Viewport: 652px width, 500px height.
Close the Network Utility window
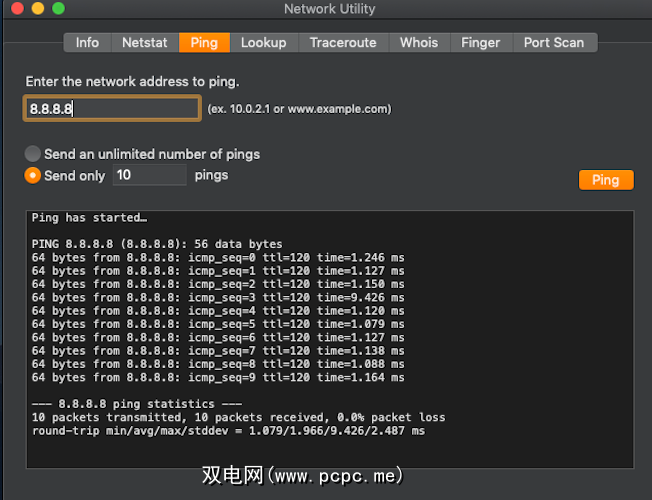tap(18, 9)
